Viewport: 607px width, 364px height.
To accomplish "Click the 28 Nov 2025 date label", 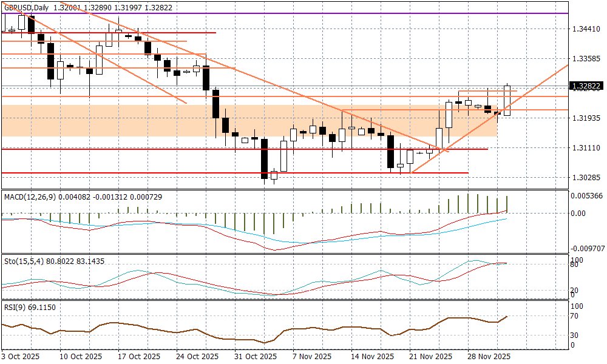I will click(488, 356).
